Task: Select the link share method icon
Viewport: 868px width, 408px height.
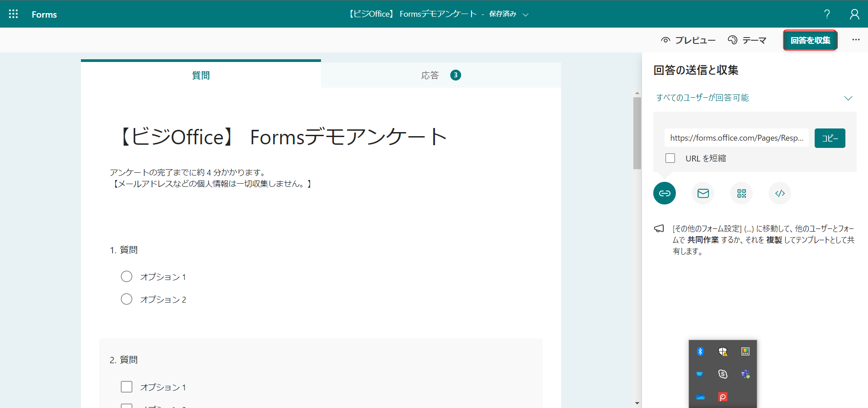Action: pyautogui.click(x=665, y=193)
